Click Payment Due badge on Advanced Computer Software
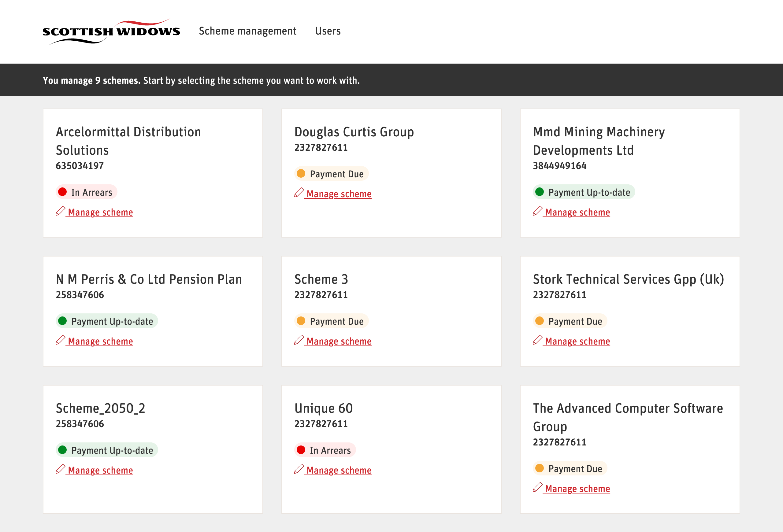 pos(570,468)
